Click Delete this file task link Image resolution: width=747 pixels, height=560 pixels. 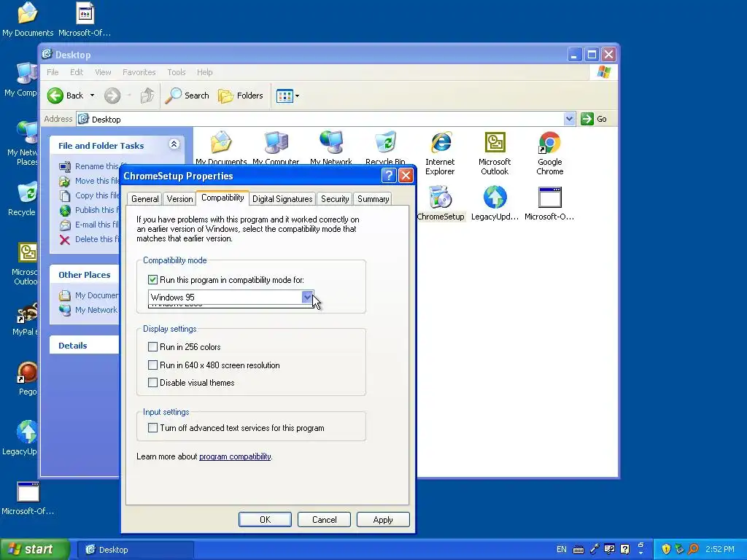[x=97, y=239]
